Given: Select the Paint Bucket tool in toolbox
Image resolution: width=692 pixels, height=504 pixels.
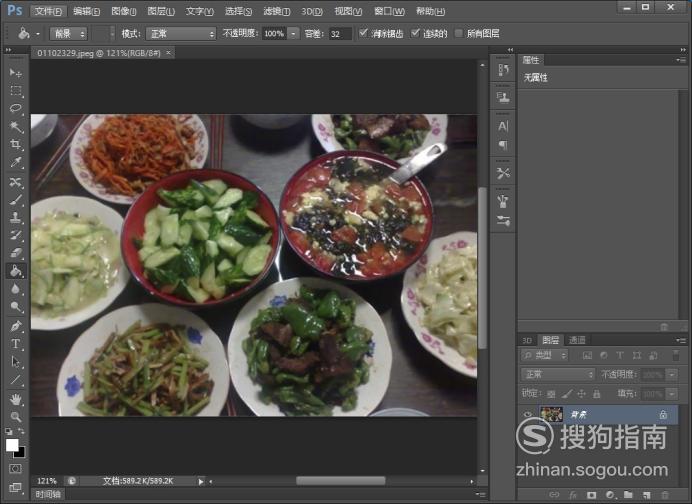Looking at the screenshot, I should (16, 271).
